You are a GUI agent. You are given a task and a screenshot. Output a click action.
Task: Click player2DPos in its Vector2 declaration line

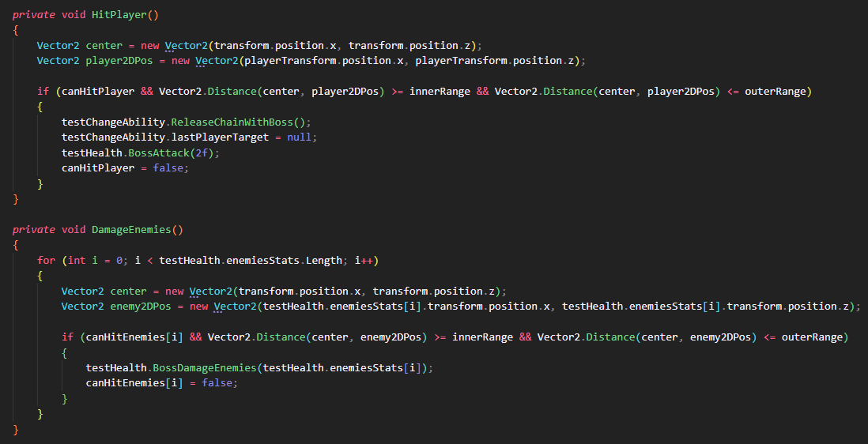click(x=119, y=60)
